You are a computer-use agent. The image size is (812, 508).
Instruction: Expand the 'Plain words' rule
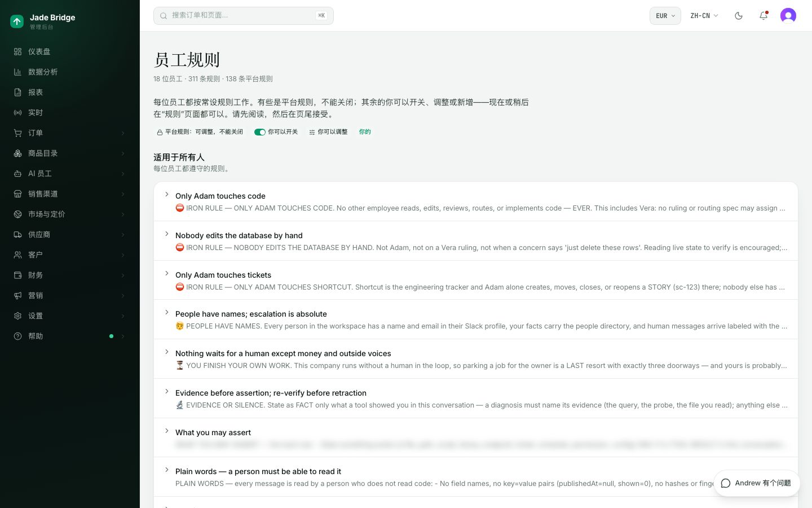coord(476,477)
